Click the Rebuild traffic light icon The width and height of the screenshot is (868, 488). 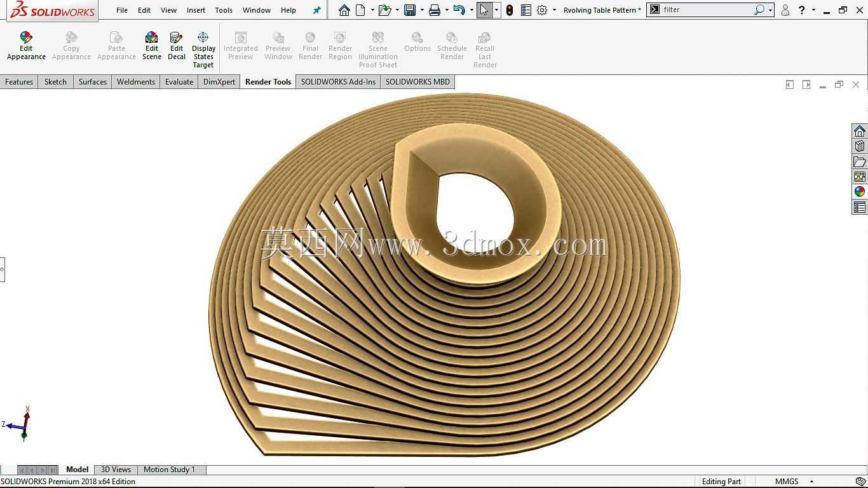510,10
